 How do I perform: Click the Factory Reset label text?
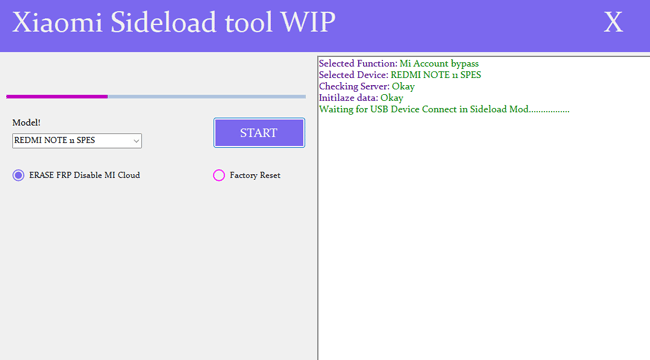click(x=255, y=175)
